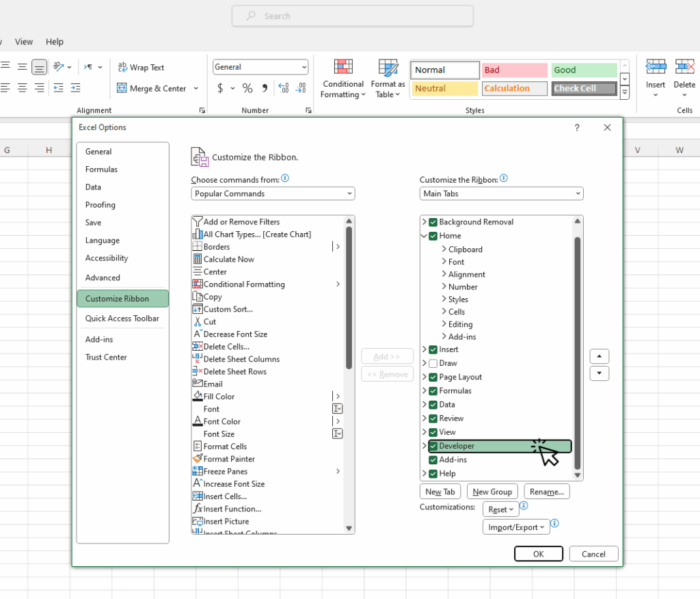Open the Quick Access Toolbar category

click(x=123, y=318)
